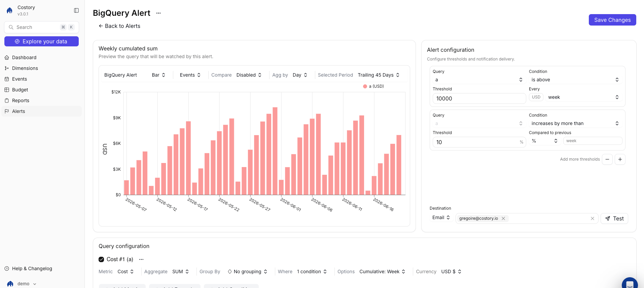Screen dimensions: 644x288
Task: Click the a (USD) legend marker
Action: [x=365, y=86]
